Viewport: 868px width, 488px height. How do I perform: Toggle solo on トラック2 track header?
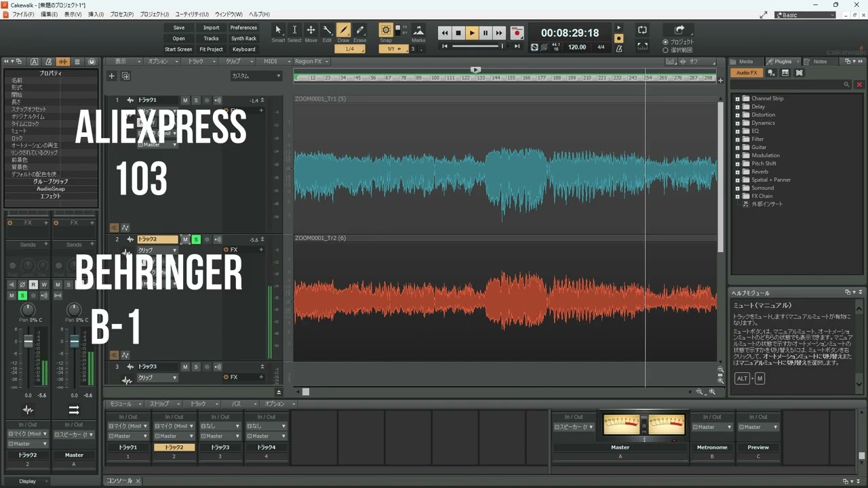pyautogui.click(x=196, y=239)
